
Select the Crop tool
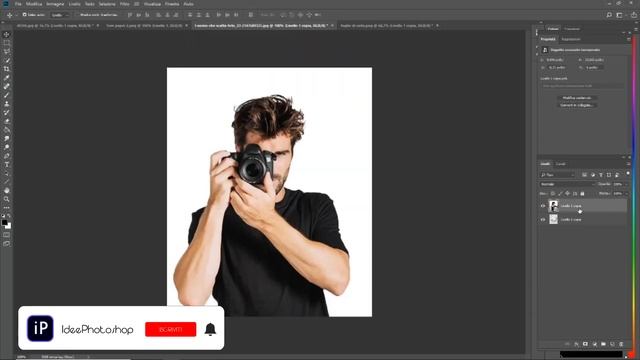click(7, 69)
